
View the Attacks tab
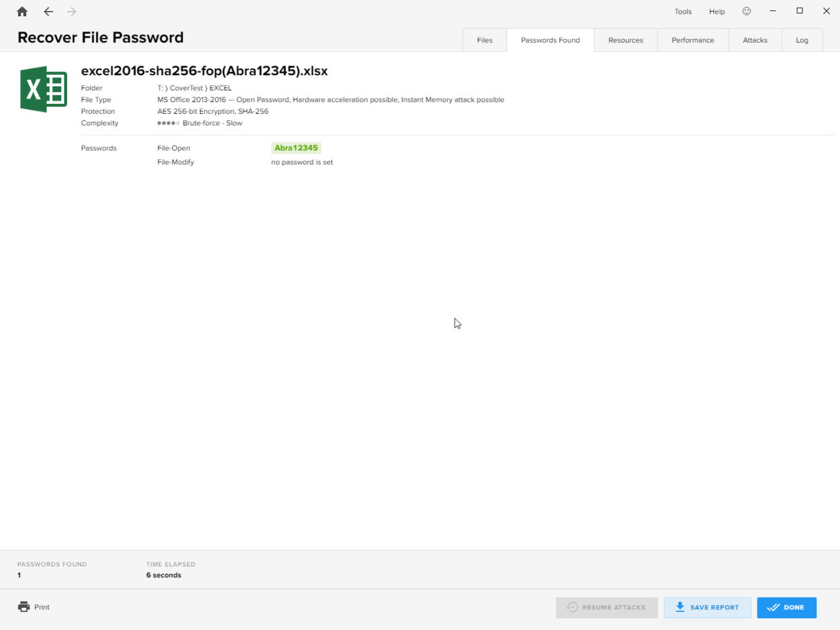[755, 40]
